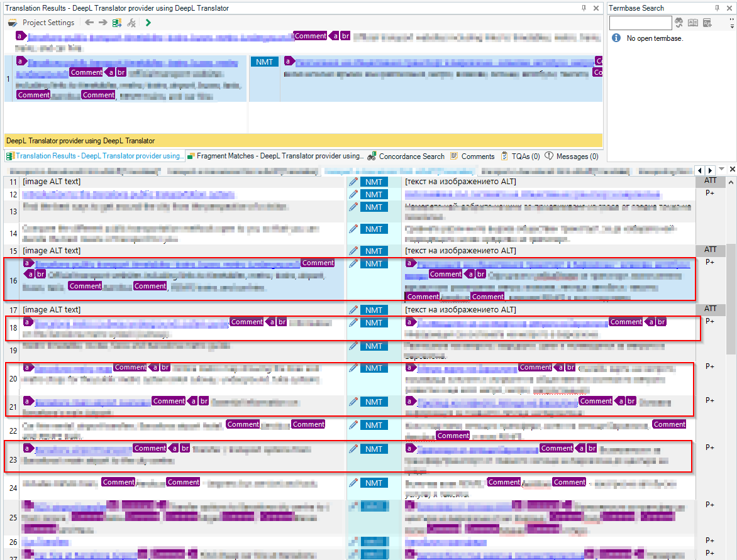Open the crossed tools icon in Translation Results toolbar
The height and width of the screenshot is (560, 737).
[x=131, y=23]
